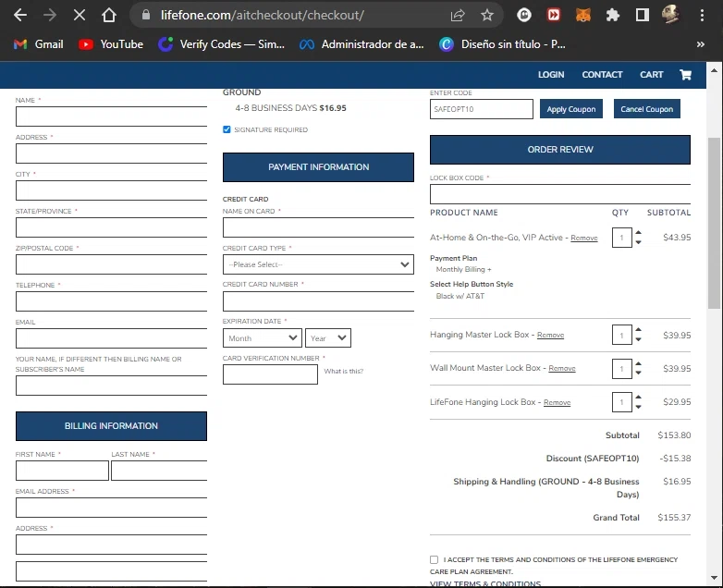
Task: Focus the Name on Card field
Action: pyautogui.click(x=318, y=227)
